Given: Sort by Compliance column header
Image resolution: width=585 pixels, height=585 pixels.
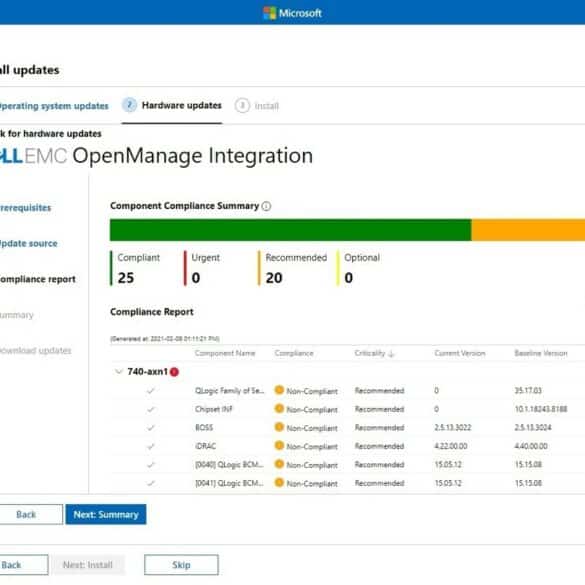Looking at the screenshot, I should click(x=294, y=353).
